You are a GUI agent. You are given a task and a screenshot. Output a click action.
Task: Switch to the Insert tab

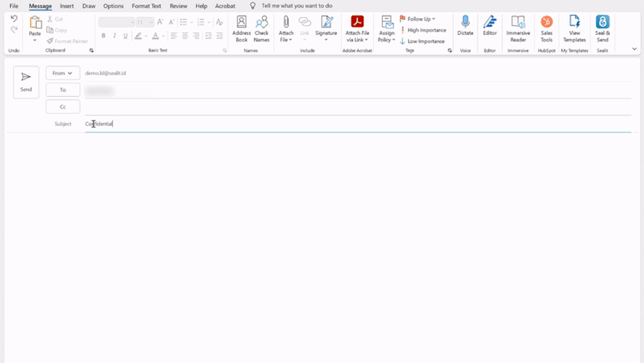click(67, 6)
